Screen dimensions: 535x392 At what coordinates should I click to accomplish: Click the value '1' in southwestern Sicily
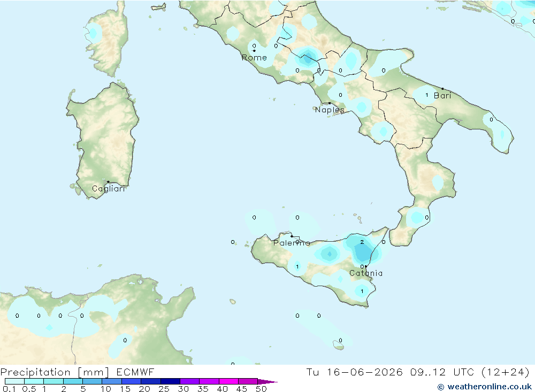297,266
